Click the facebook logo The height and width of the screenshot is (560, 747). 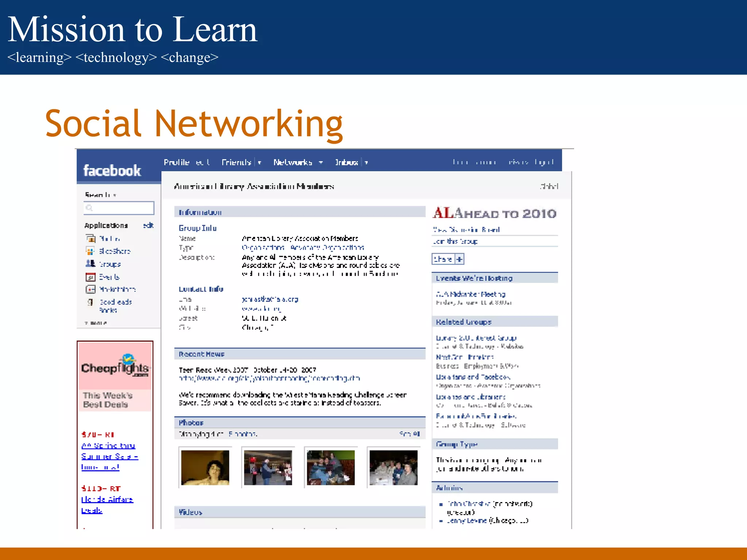pyautogui.click(x=112, y=171)
